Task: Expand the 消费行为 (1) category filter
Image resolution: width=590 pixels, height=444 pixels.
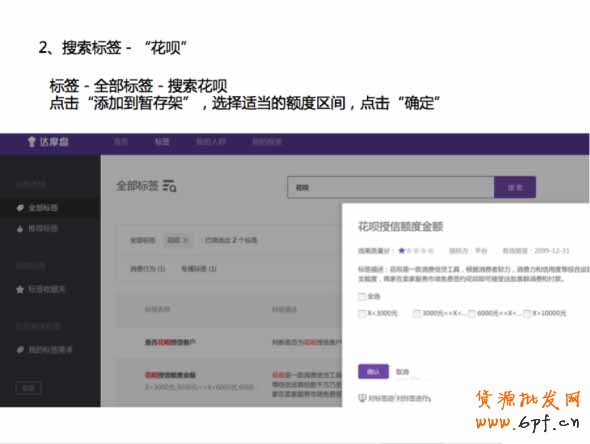Action: (x=148, y=269)
